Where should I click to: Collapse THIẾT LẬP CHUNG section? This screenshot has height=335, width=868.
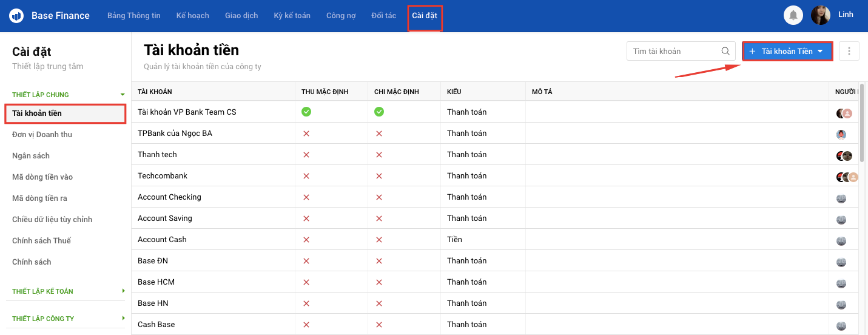tap(123, 95)
